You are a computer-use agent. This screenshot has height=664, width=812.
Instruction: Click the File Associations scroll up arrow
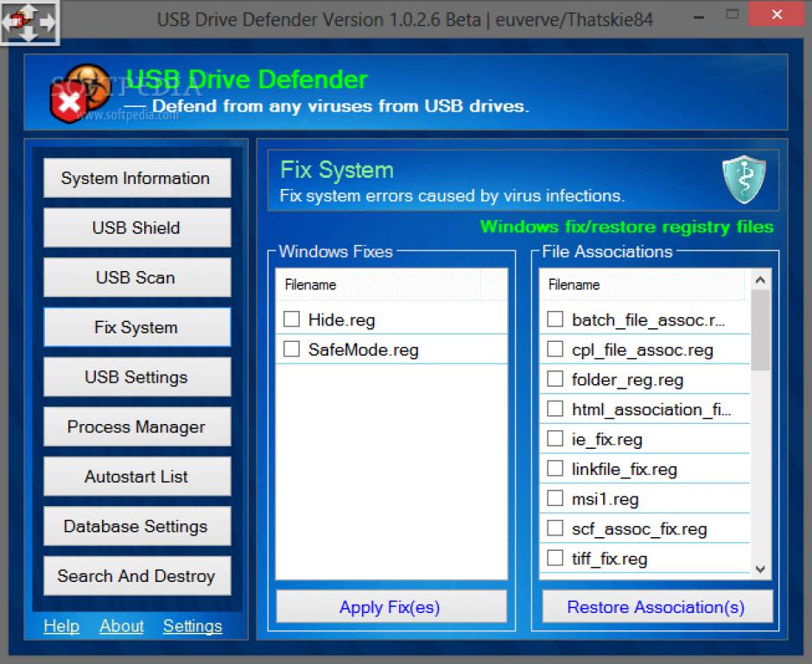click(x=760, y=280)
